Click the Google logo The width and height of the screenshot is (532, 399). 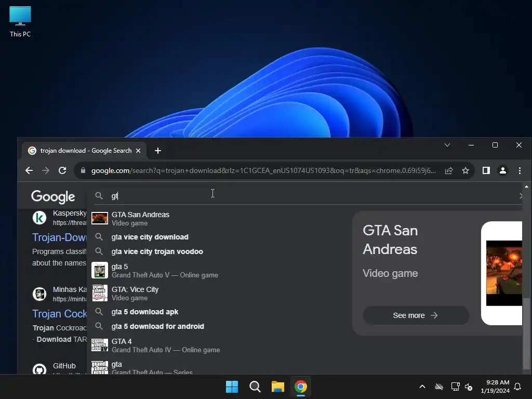pyautogui.click(x=53, y=197)
